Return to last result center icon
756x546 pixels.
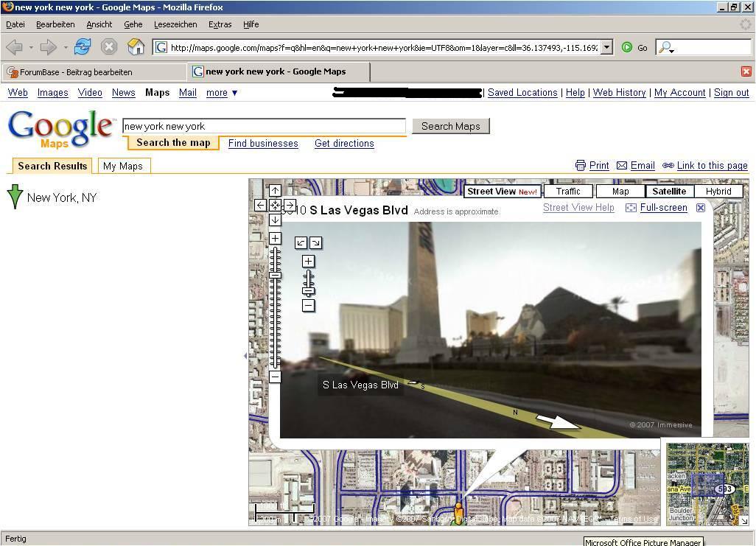pos(275,205)
